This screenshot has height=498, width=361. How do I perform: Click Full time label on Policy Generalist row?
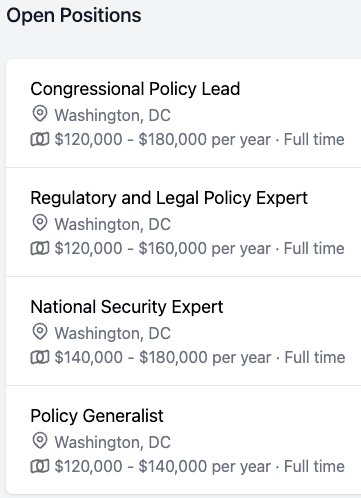pos(314,466)
